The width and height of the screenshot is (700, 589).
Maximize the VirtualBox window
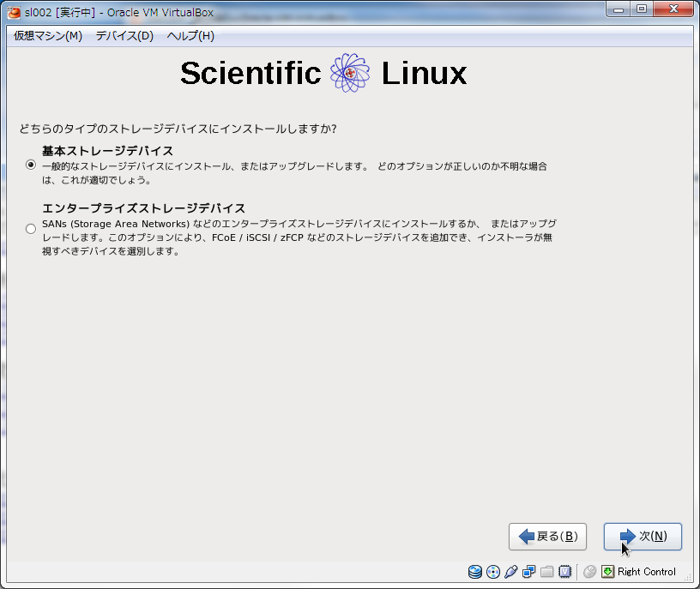[642, 9]
